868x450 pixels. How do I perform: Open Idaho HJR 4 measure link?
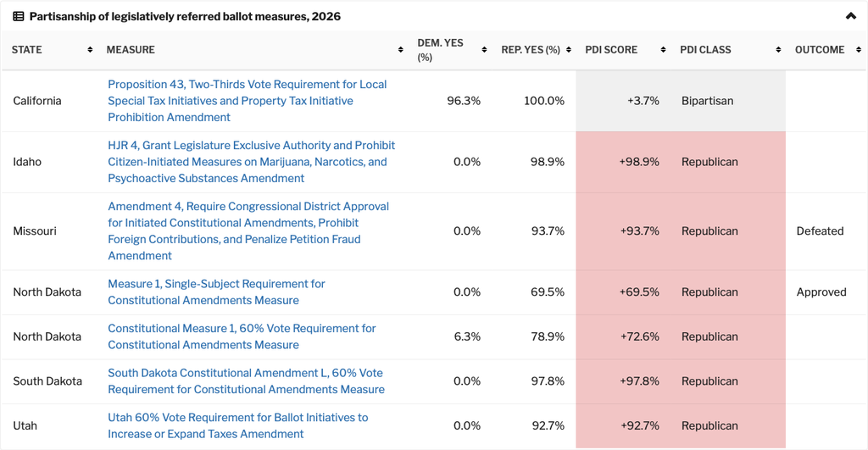(x=251, y=162)
